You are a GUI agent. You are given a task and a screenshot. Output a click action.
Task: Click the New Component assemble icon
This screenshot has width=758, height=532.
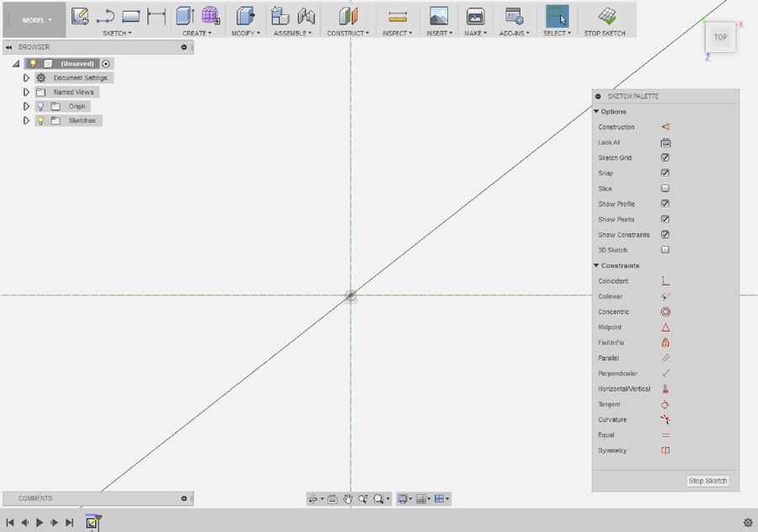280,16
